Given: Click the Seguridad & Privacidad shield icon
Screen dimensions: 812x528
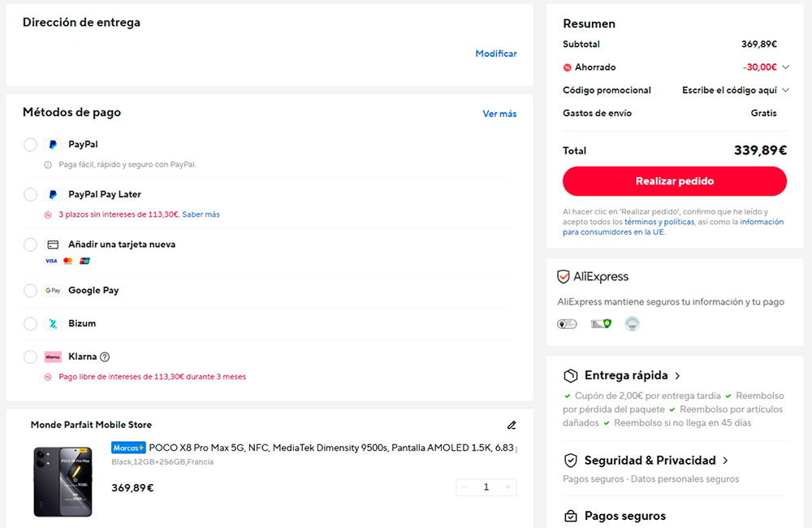Looking at the screenshot, I should click(x=571, y=461).
